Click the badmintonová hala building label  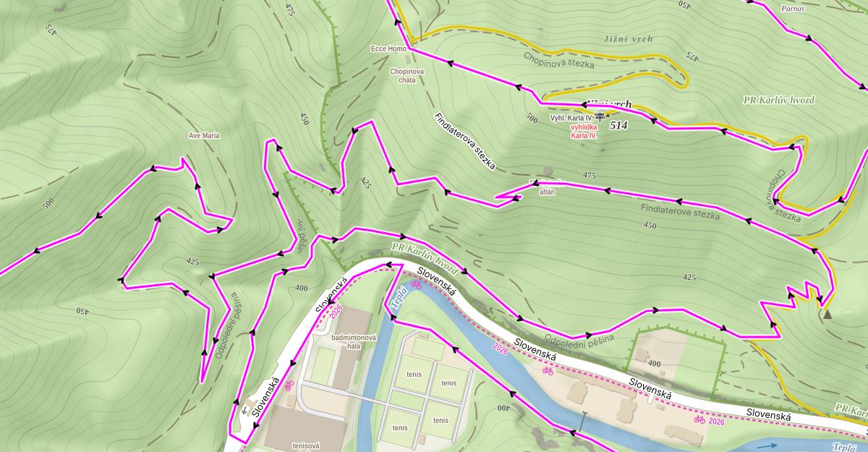(x=354, y=342)
